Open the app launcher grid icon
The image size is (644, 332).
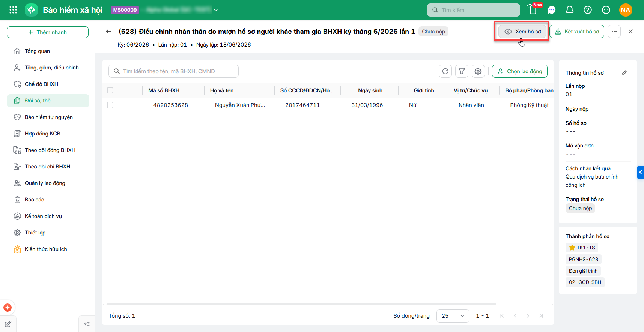pyautogui.click(x=13, y=10)
